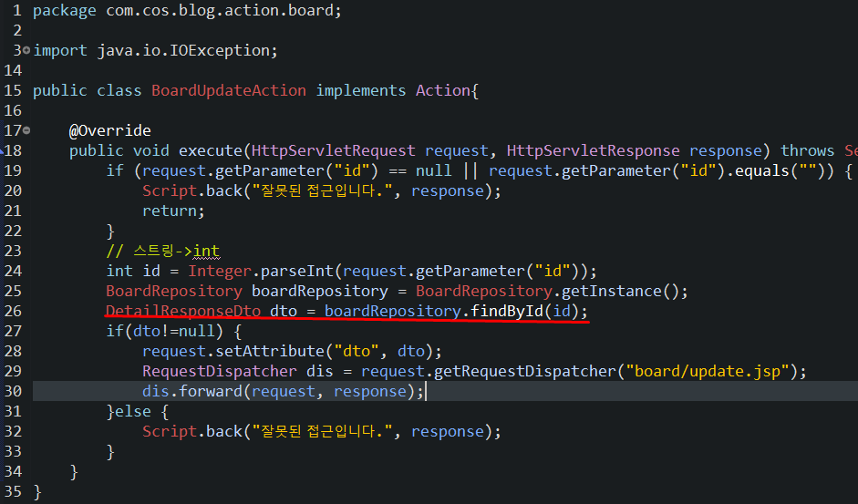The width and height of the screenshot is (858, 504).
Task: Click the "board/update.jsp" string literal
Action: click(708, 371)
